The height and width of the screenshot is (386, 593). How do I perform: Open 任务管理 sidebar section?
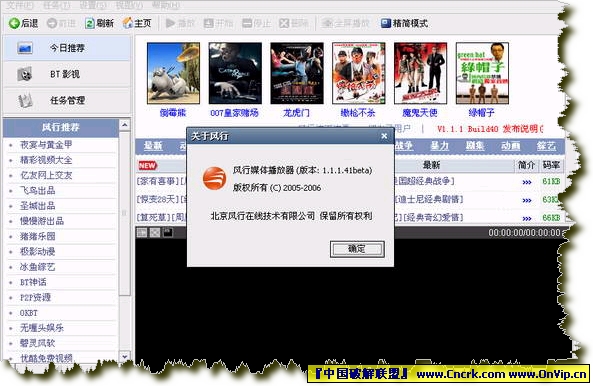(x=67, y=100)
